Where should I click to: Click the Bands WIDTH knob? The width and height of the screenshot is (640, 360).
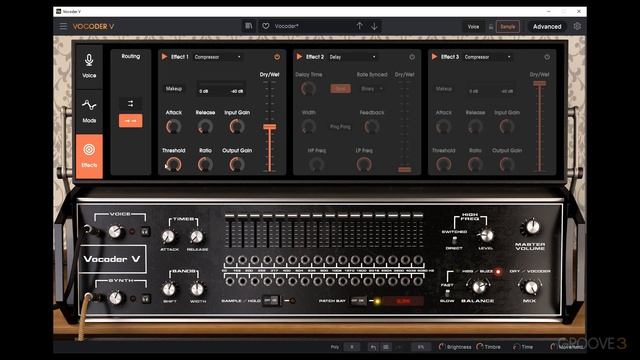coord(197,289)
